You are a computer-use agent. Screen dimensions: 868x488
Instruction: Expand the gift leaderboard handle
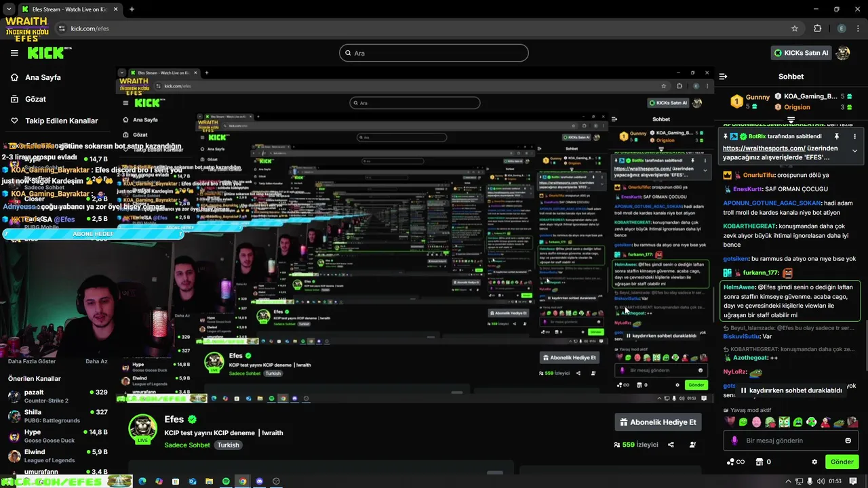click(791, 120)
